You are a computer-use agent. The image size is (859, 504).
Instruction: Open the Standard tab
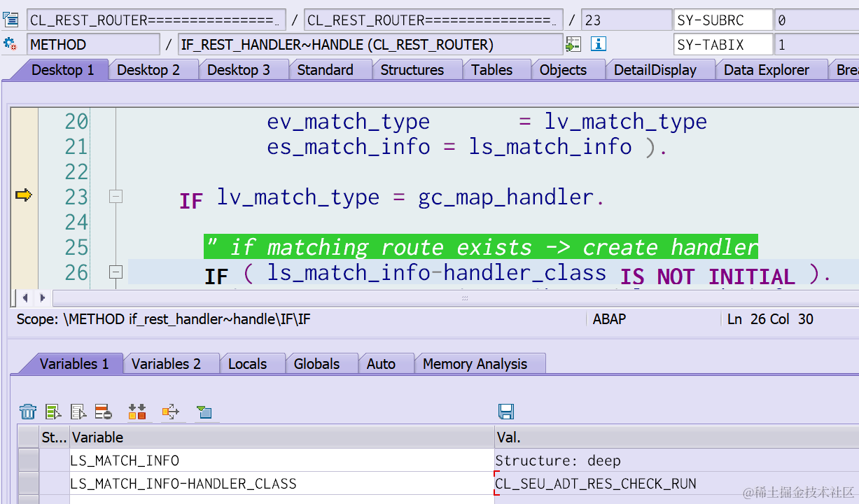click(326, 70)
